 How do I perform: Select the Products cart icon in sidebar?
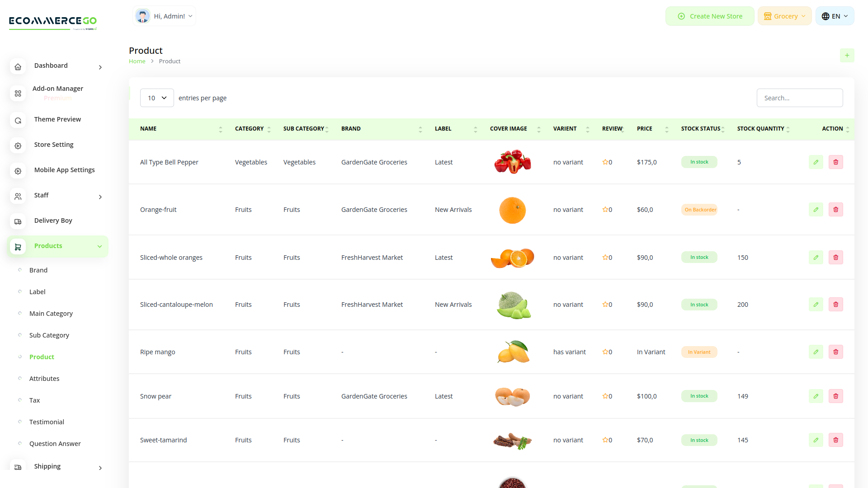pyautogui.click(x=18, y=247)
